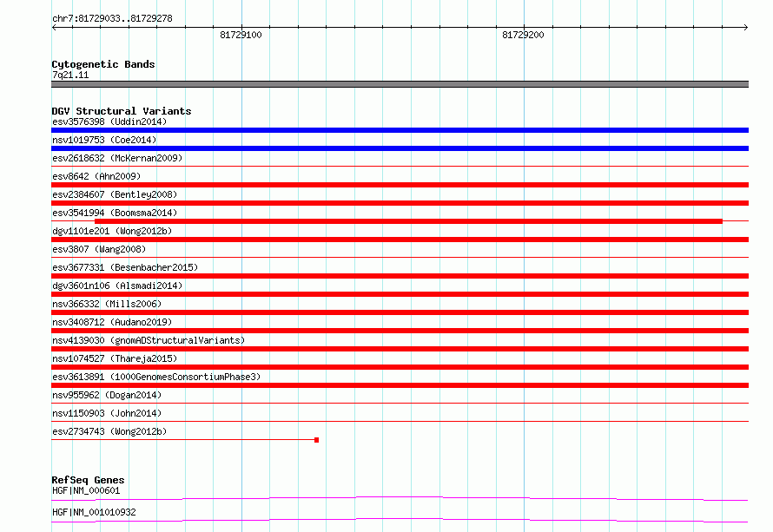The image size is (773, 532).
Task: Click the Cytogenetic Bands track heading
Action: [x=103, y=64]
